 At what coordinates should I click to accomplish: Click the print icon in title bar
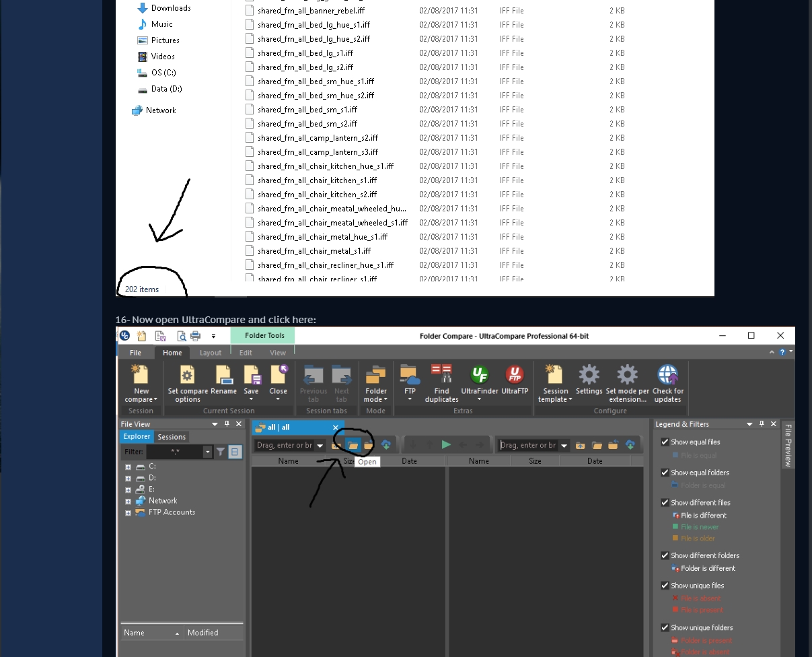point(195,336)
